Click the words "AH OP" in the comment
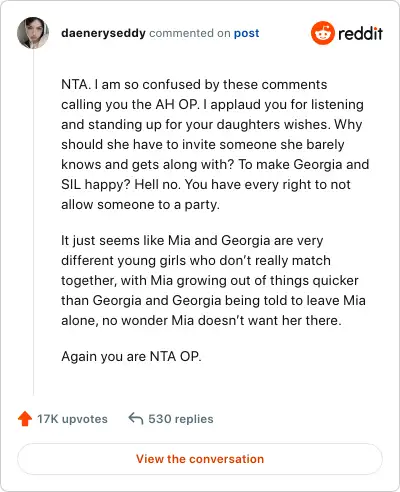Screen dimensions: 400x492 click(176, 104)
